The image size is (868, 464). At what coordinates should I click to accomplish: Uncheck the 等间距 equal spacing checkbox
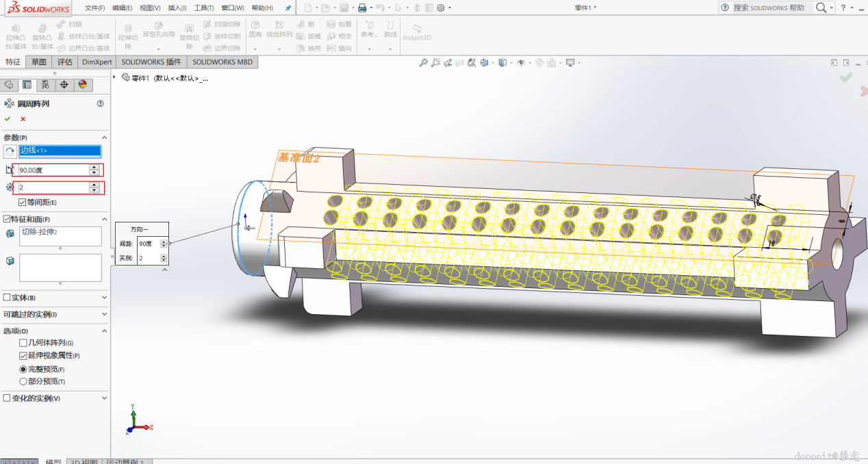tap(23, 203)
